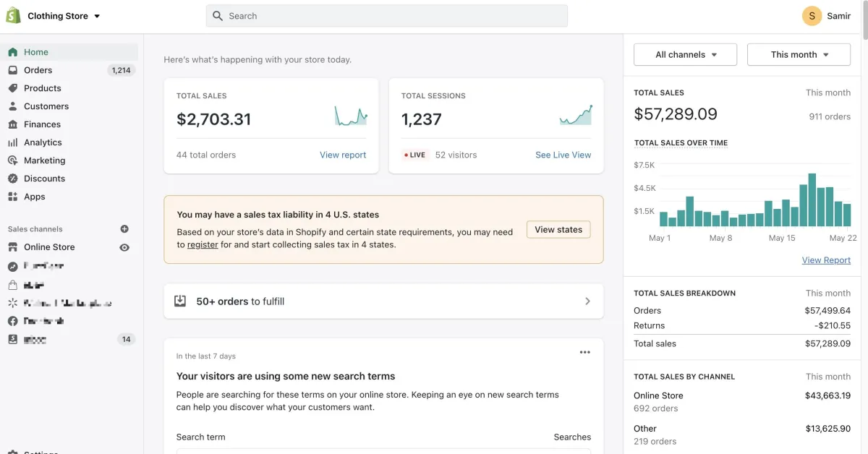Click the View states button
Image resolution: width=868 pixels, height=454 pixels.
(558, 230)
